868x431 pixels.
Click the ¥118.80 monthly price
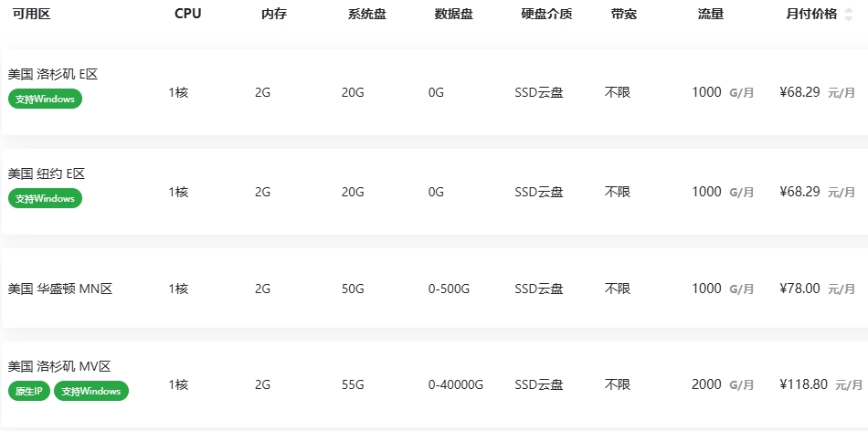click(804, 384)
